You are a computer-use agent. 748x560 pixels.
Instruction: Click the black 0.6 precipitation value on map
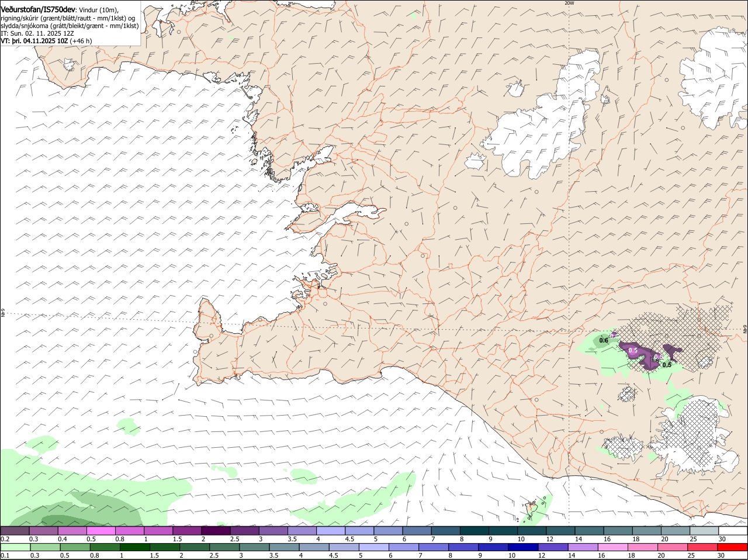[604, 340]
